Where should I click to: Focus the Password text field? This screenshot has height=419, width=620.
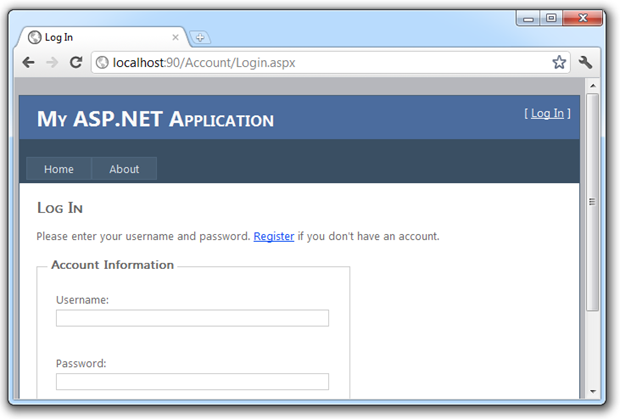tap(192, 381)
